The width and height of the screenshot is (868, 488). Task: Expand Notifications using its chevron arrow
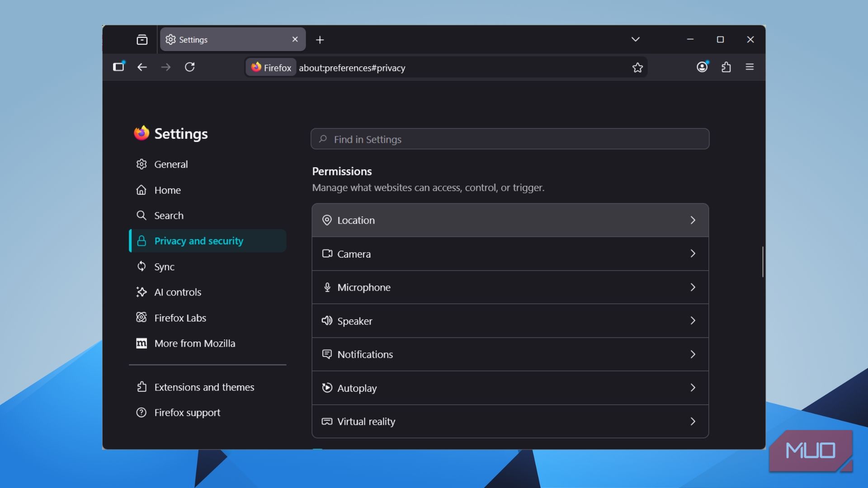tap(693, 354)
